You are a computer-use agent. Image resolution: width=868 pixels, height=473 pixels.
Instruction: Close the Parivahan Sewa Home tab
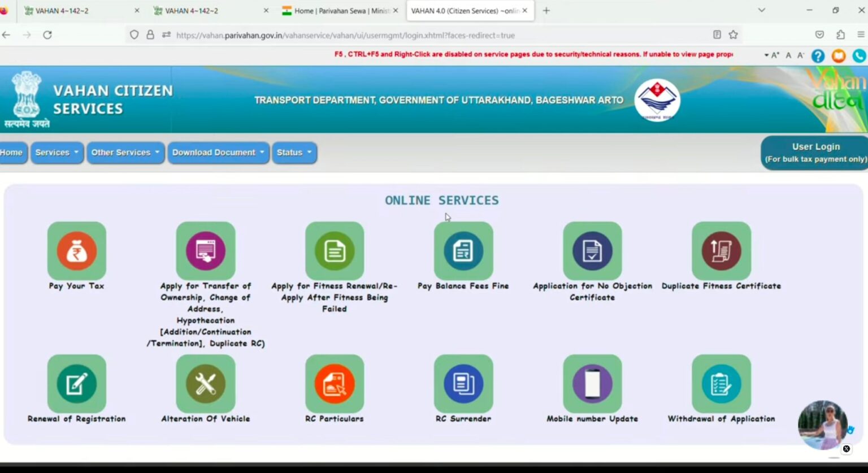click(396, 11)
